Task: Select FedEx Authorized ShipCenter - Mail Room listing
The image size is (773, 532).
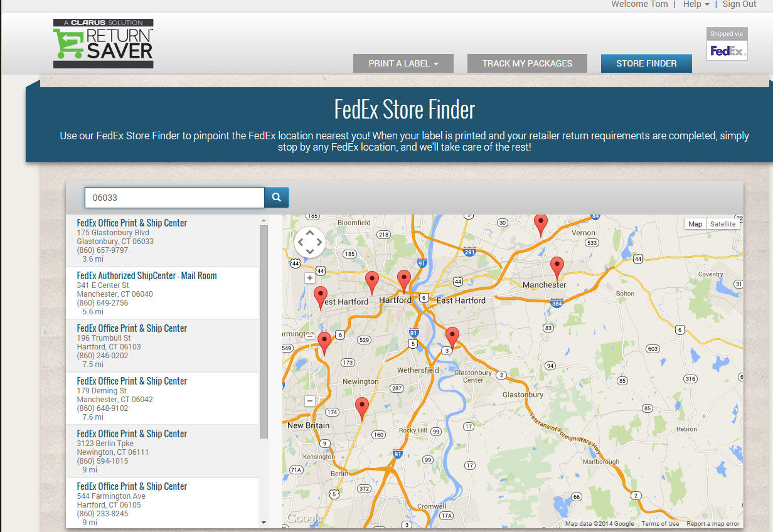Action: coord(162,294)
